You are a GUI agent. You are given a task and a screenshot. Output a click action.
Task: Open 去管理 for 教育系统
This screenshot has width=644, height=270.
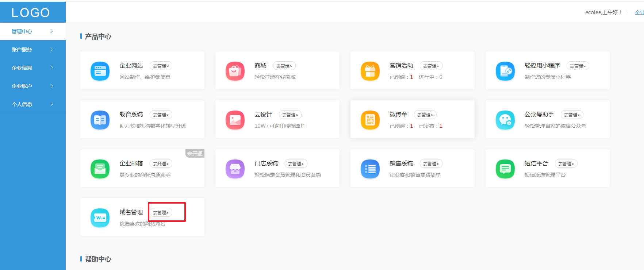click(x=161, y=115)
